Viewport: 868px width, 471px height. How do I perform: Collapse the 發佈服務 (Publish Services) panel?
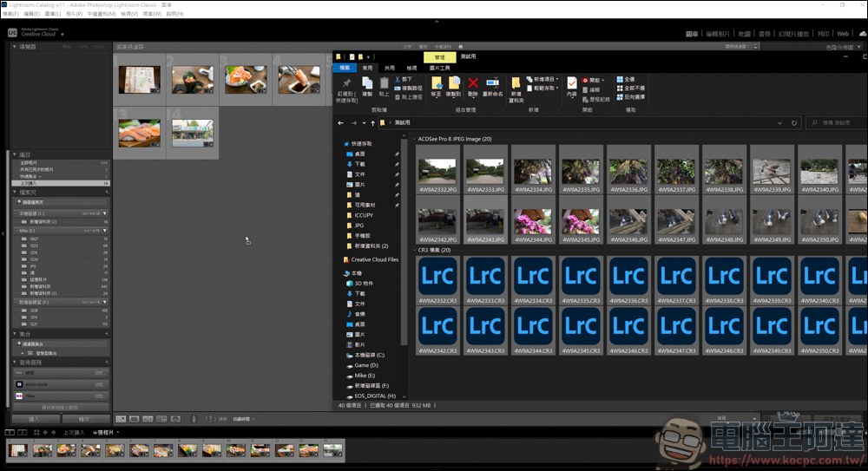[x=15, y=363]
